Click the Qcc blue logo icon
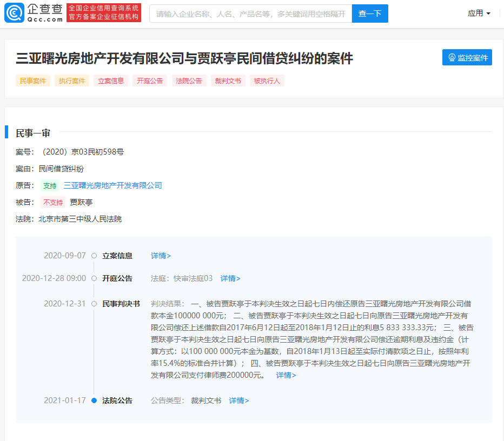 pyautogui.click(x=14, y=13)
